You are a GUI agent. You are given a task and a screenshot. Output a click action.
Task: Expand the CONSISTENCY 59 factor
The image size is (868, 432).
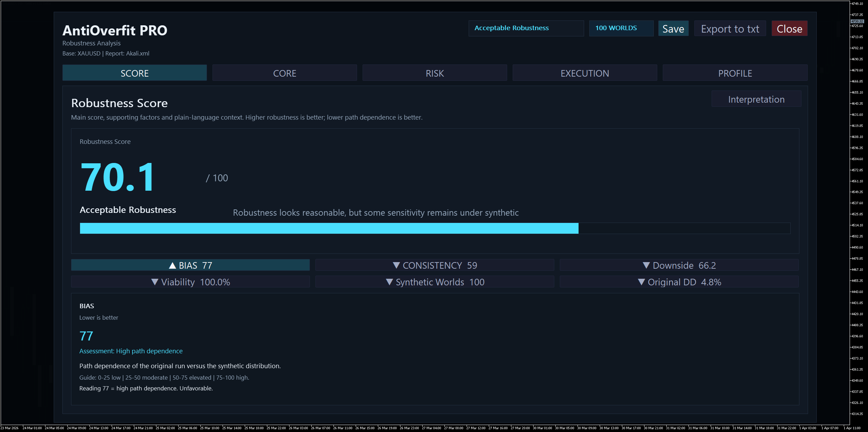pyautogui.click(x=435, y=265)
